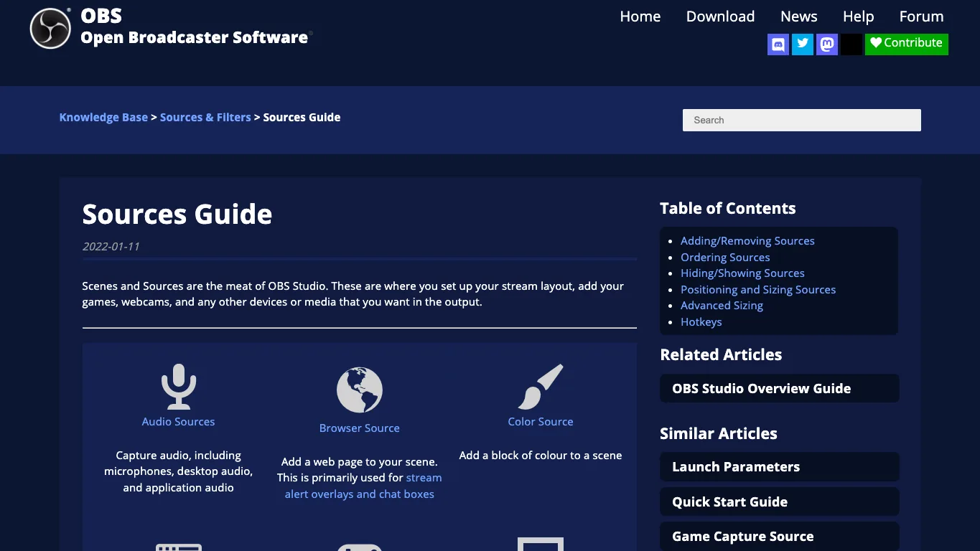This screenshot has width=980, height=551.
Task: Open the Mastodon social icon
Action: click(x=827, y=44)
